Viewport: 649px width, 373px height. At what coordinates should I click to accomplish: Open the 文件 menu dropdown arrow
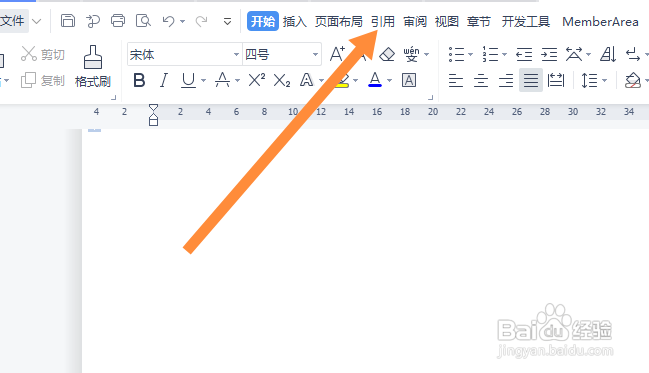(37, 21)
